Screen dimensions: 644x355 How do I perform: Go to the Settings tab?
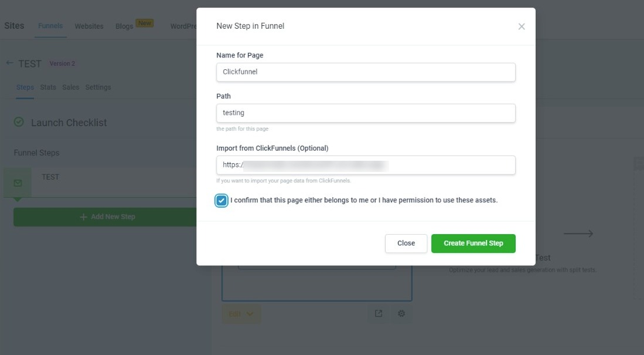[98, 87]
